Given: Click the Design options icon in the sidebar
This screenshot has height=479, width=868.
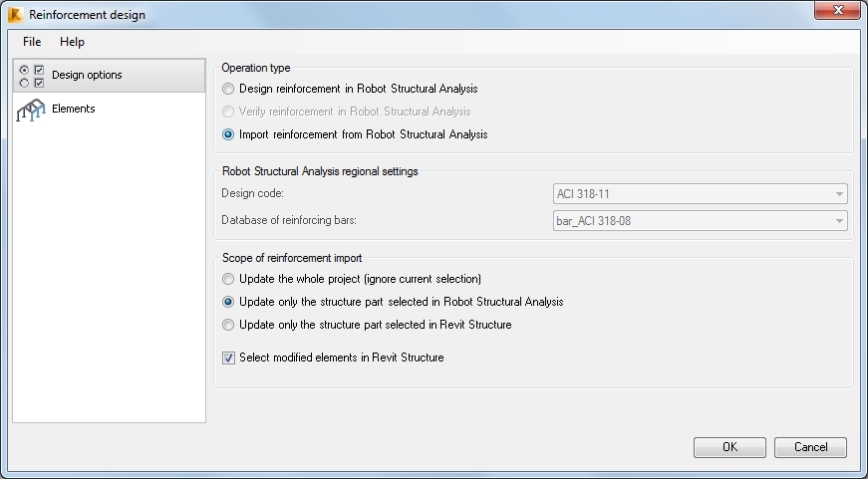Looking at the screenshot, I should coord(32,77).
